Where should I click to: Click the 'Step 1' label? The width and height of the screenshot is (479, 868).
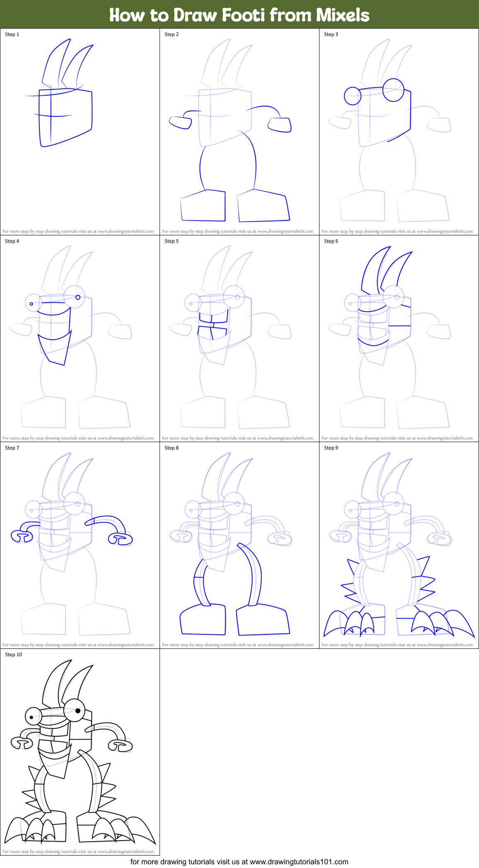pos(12,34)
